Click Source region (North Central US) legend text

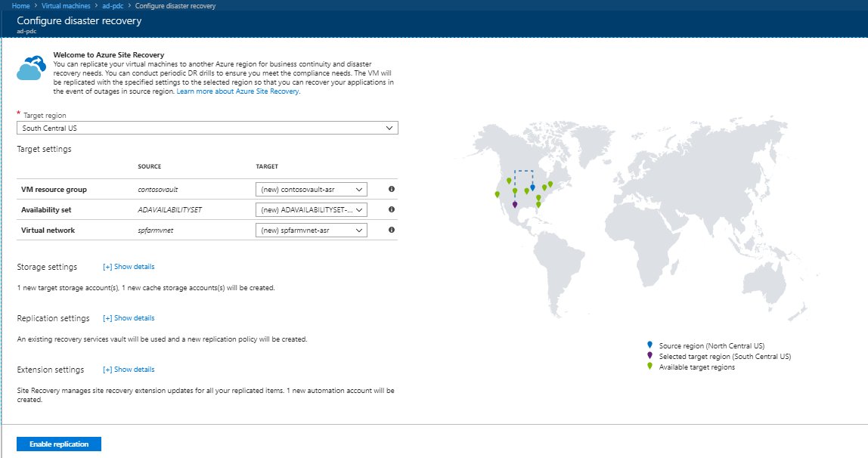pos(711,345)
